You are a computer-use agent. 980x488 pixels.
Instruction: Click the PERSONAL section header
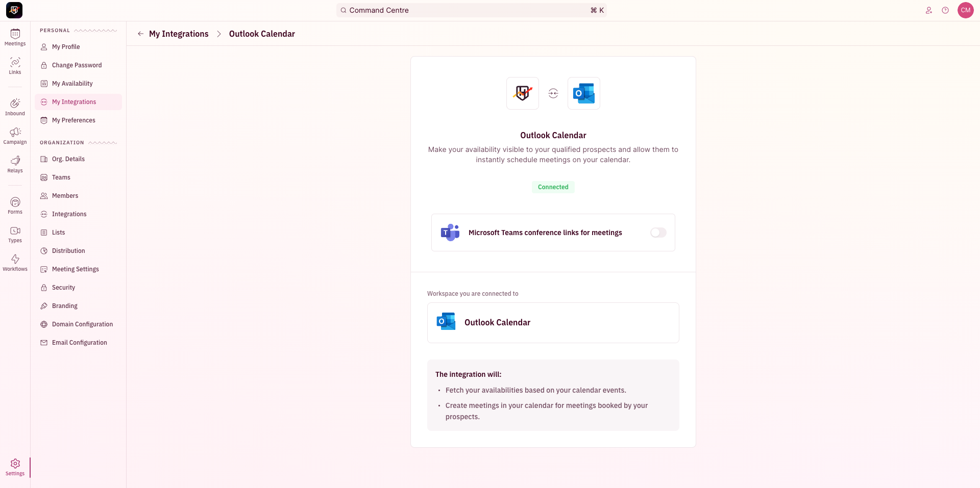(x=55, y=31)
